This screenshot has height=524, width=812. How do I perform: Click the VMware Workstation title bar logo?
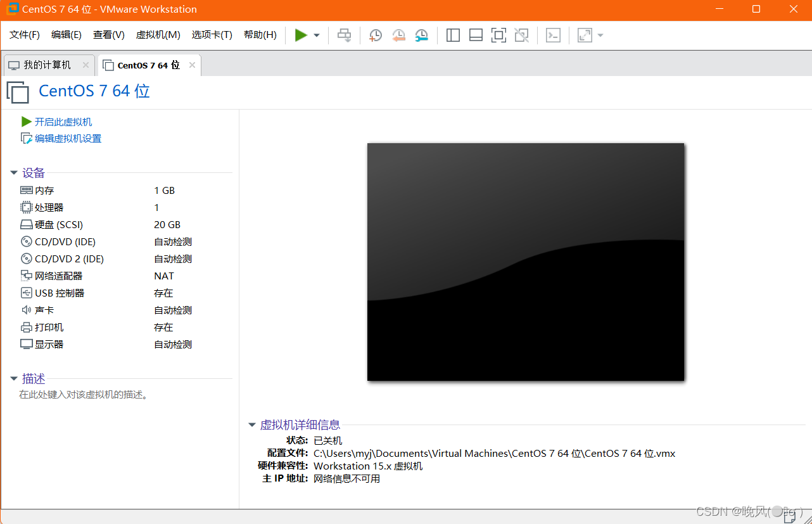12,9
